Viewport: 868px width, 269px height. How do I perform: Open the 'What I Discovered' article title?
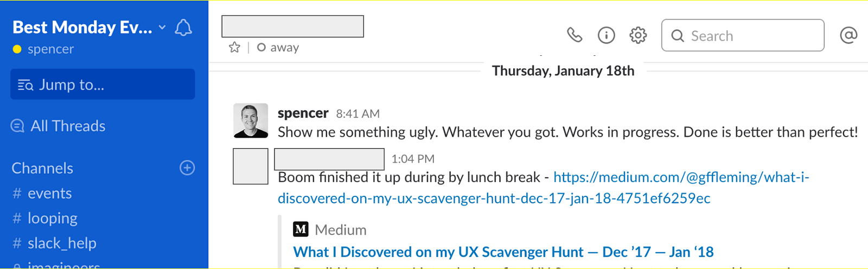coord(503,252)
